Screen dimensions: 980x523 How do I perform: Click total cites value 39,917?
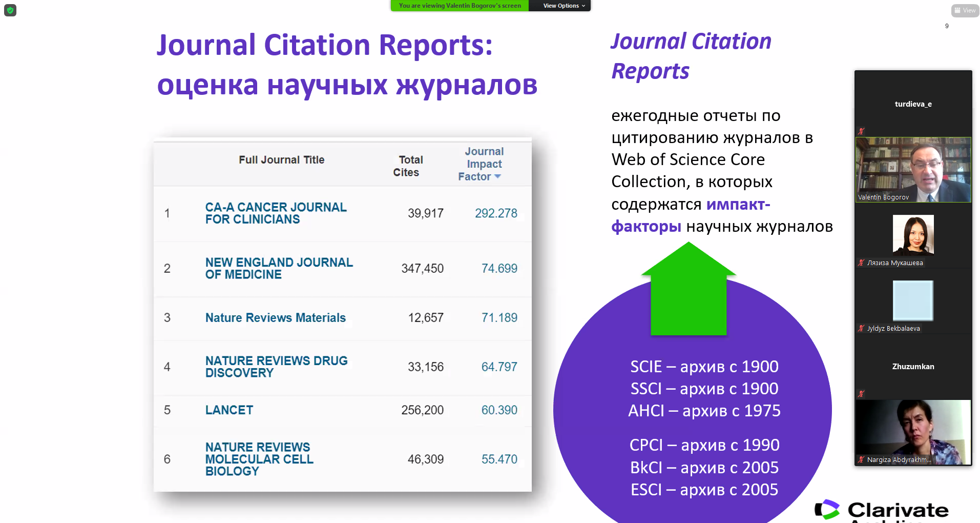(x=425, y=213)
